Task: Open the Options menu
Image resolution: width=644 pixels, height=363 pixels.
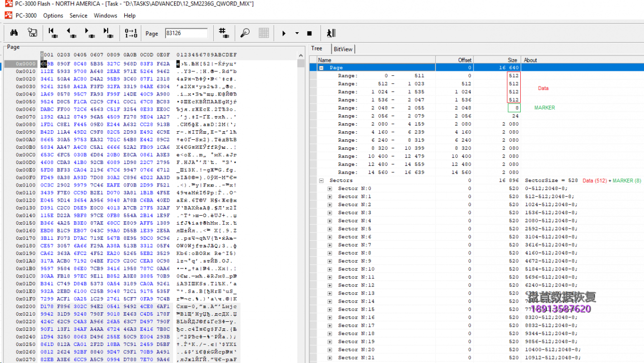Action: click(53, 16)
